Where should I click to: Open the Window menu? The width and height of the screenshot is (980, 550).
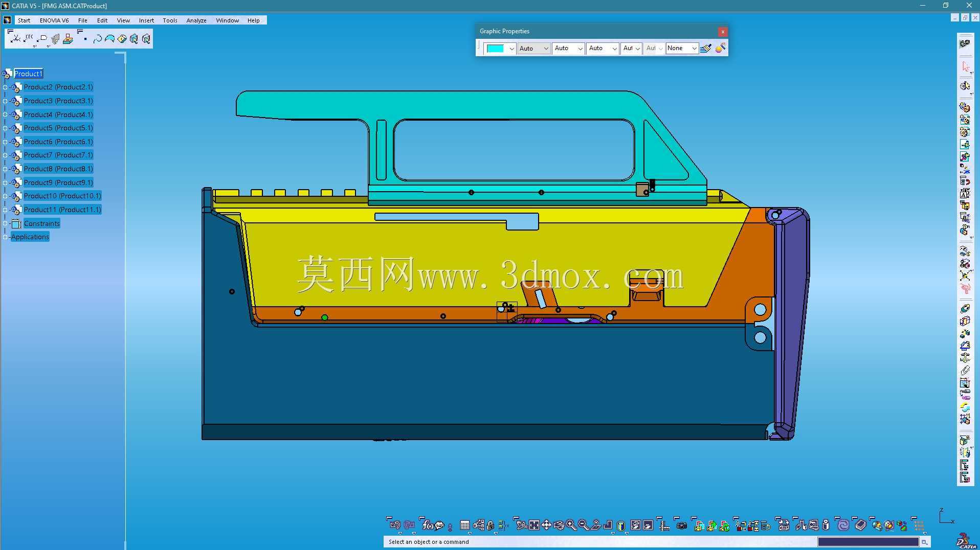click(227, 20)
